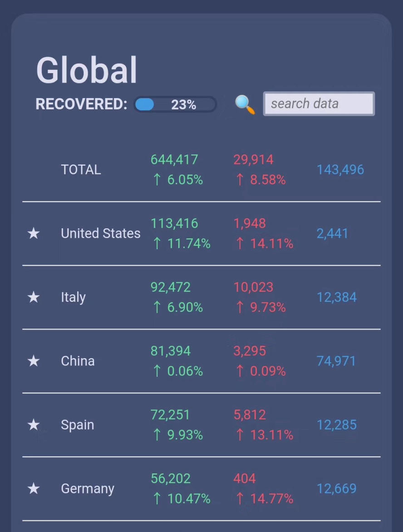The image size is (403, 532).
Task: Toggle the favorite star for Italy
Action: (34, 297)
